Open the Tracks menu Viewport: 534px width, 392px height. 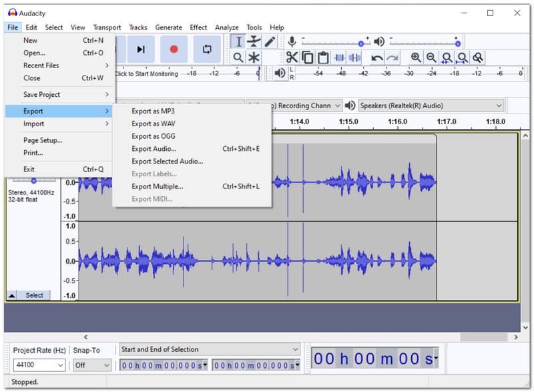tap(138, 27)
